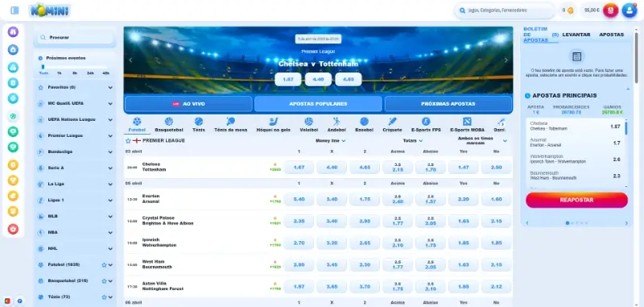This screenshot has height=307, width=644.
Task: Click the REAPOSTAR button
Action: pos(576,200)
